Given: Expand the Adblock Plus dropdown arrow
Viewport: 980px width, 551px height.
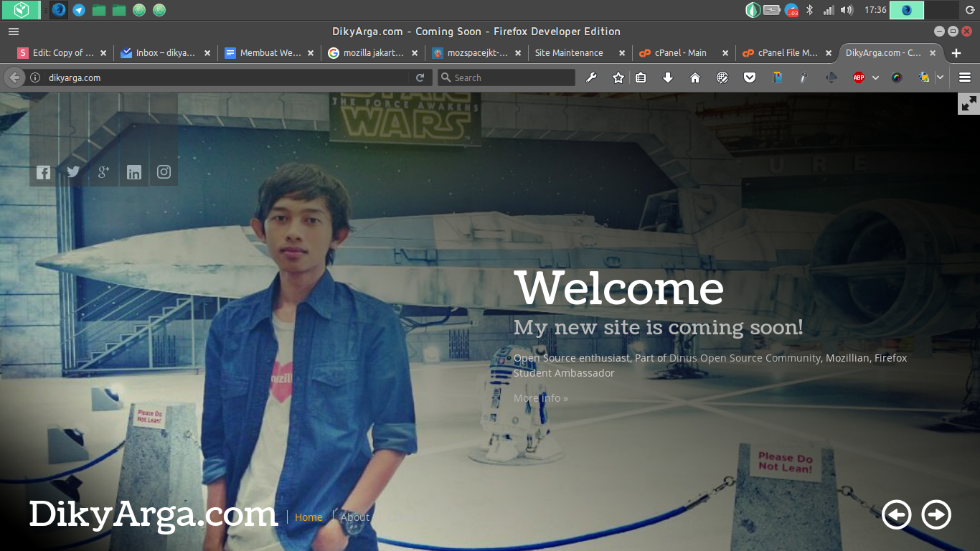Looking at the screenshot, I should click(x=875, y=77).
